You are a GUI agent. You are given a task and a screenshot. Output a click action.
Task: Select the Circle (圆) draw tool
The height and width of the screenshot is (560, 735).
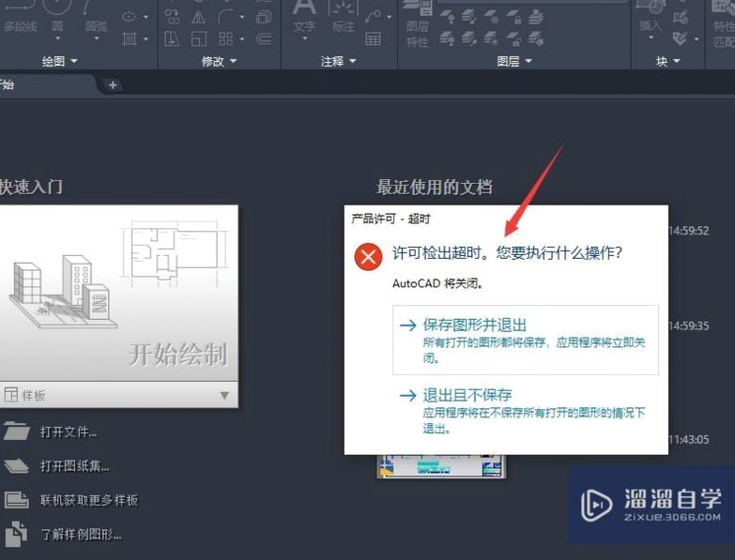(x=57, y=16)
